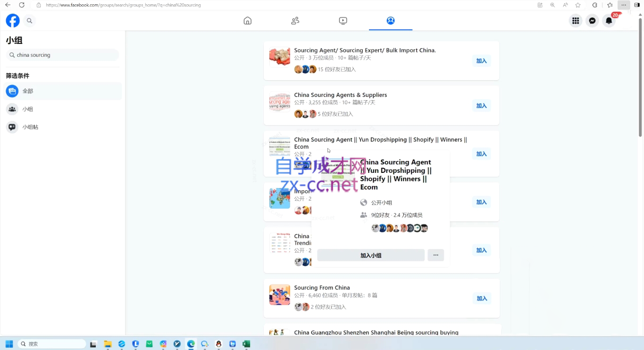Viewport: 644px width, 350px height.
Task: Click the Facebook logo
Action: [x=13, y=21]
